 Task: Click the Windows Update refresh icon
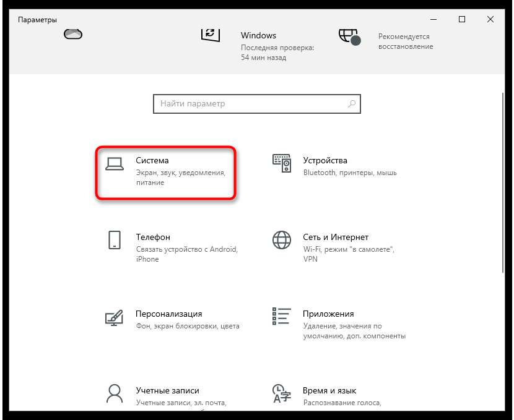coord(210,35)
